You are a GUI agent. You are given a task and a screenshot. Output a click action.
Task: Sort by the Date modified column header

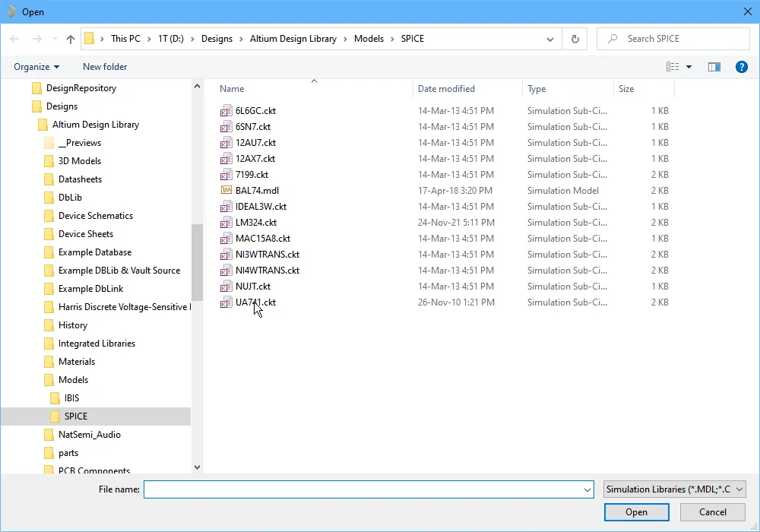tap(446, 89)
